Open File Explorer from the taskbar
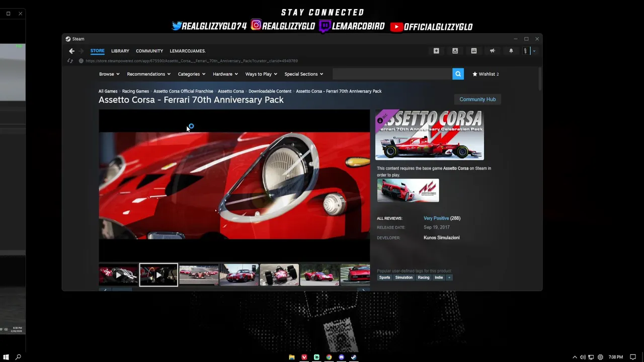The height and width of the screenshot is (362, 644). [292, 357]
